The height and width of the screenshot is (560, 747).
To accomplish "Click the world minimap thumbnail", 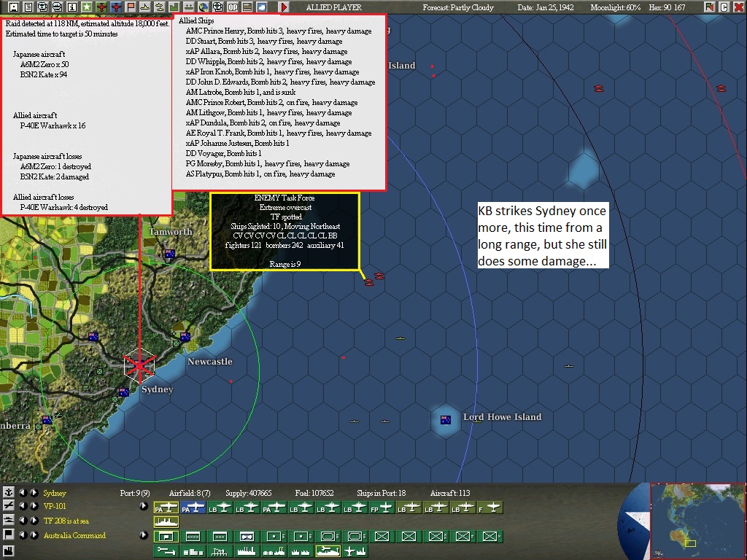I will point(698,521).
